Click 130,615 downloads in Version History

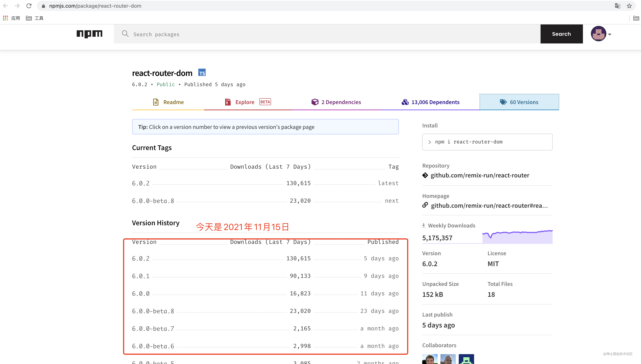pos(298,258)
